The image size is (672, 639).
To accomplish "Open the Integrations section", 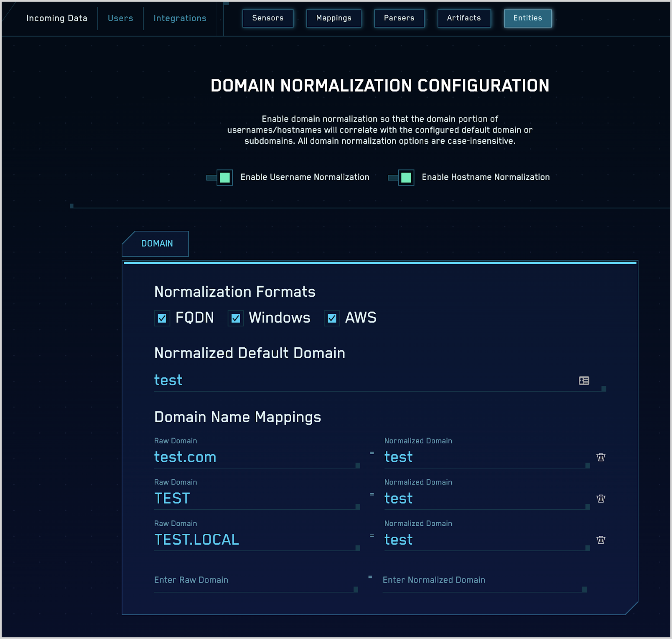I will click(x=180, y=18).
